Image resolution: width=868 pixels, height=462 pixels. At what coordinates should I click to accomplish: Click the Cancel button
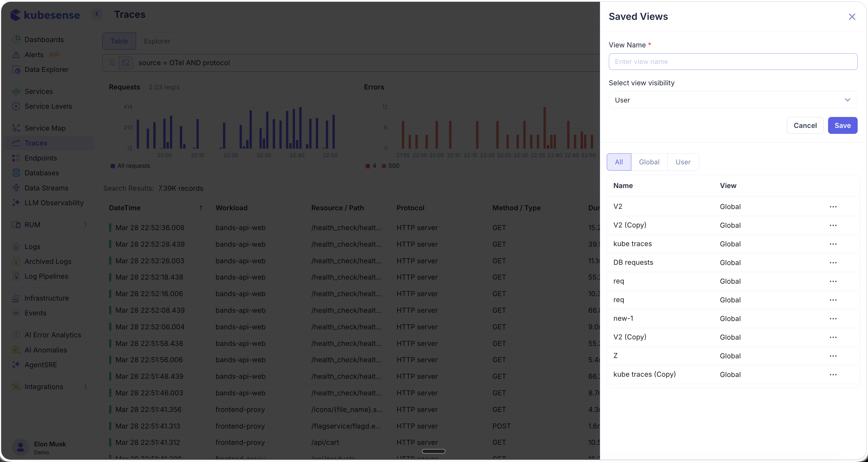point(805,126)
